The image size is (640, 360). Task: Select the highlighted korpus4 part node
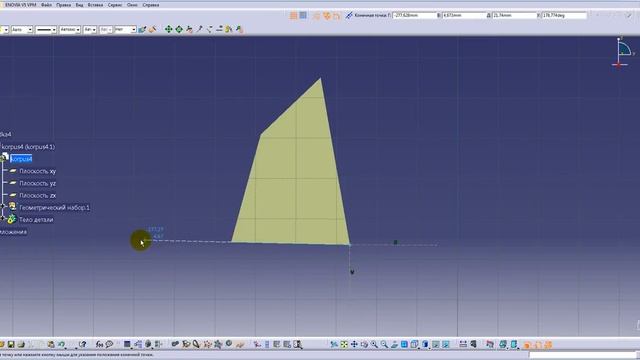coord(21,158)
